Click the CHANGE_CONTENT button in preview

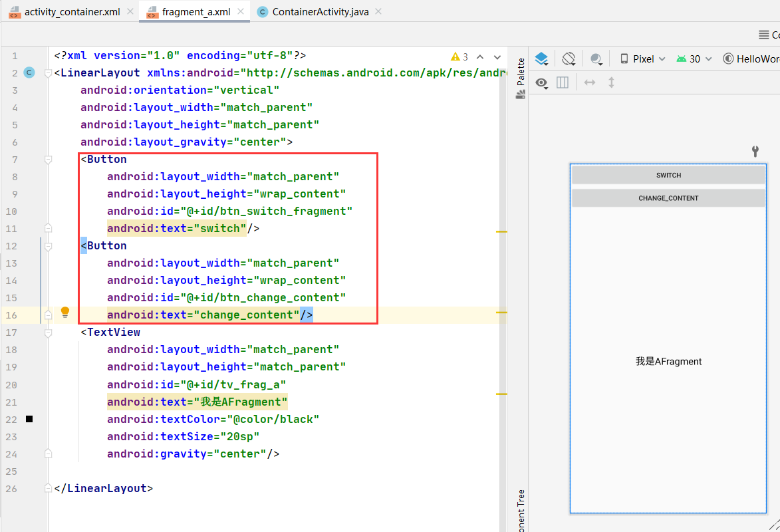pos(668,198)
